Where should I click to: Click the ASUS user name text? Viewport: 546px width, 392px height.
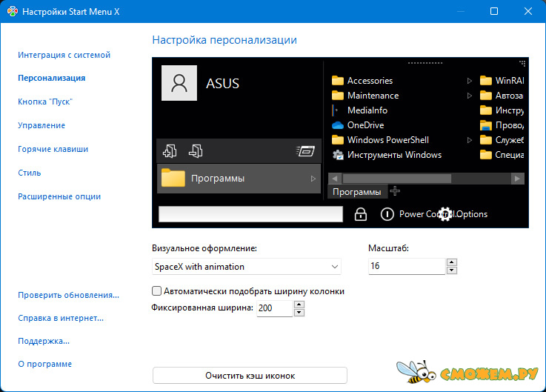point(222,84)
